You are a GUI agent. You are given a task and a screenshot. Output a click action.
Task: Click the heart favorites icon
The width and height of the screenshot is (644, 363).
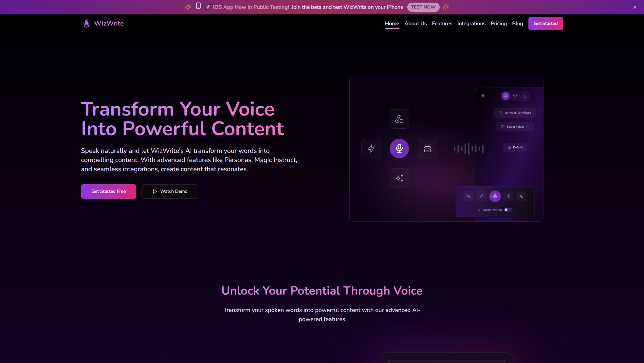coord(515,96)
